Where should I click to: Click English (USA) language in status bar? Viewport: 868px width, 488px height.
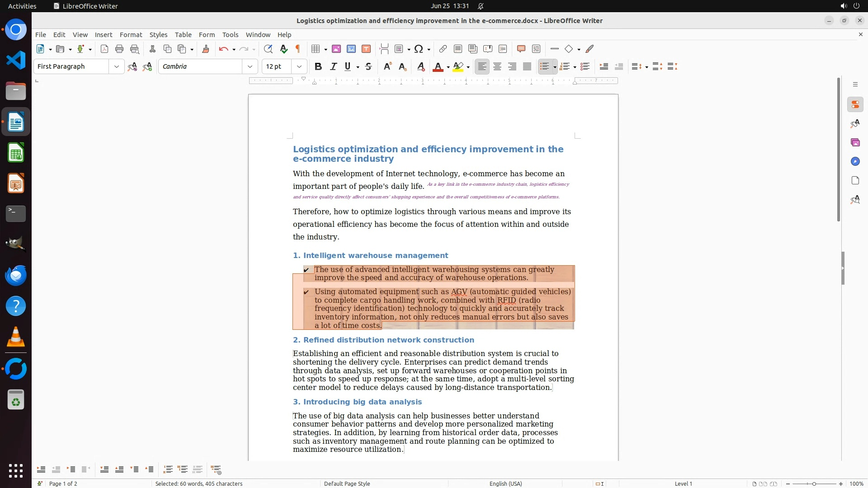click(x=505, y=483)
